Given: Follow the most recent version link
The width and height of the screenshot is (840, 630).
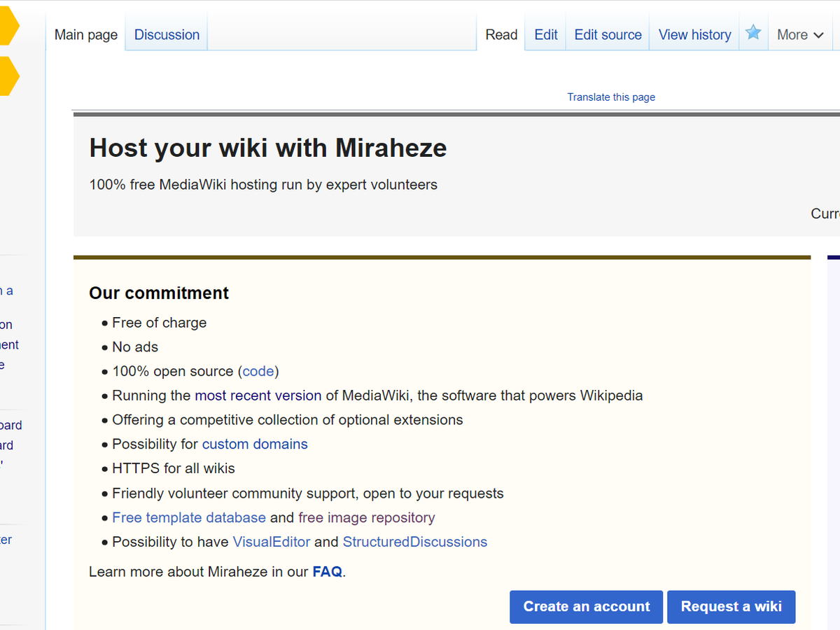Looking at the screenshot, I should pyautogui.click(x=258, y=395).
